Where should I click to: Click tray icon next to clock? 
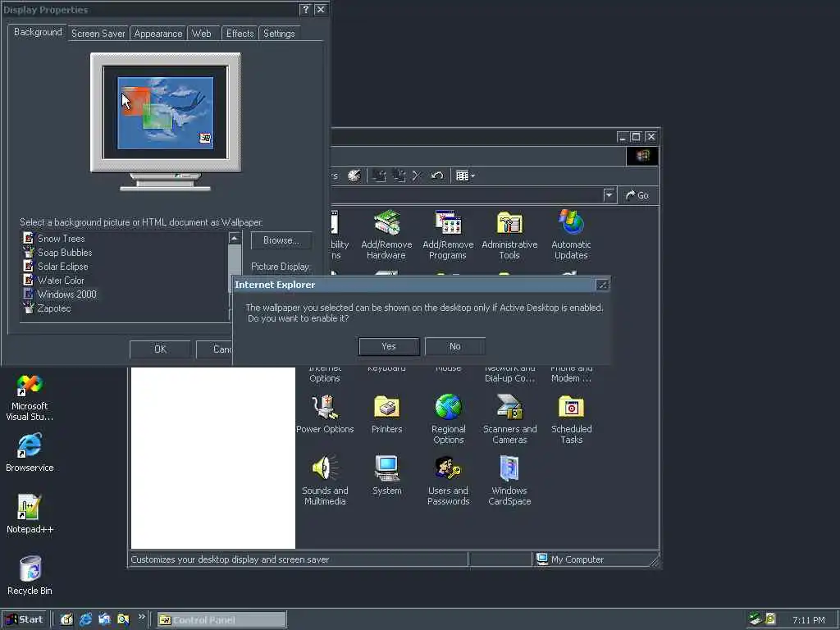click(x=770, y=619)
